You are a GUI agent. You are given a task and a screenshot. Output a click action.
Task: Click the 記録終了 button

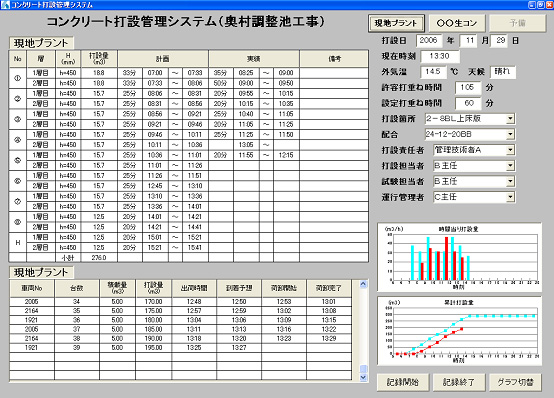tap(459, 382)
